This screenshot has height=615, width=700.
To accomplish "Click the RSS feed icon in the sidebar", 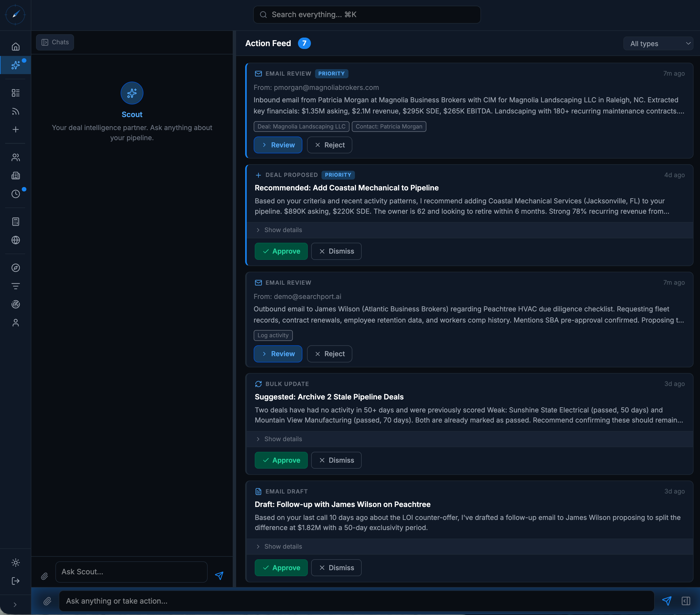I will 16,111.
